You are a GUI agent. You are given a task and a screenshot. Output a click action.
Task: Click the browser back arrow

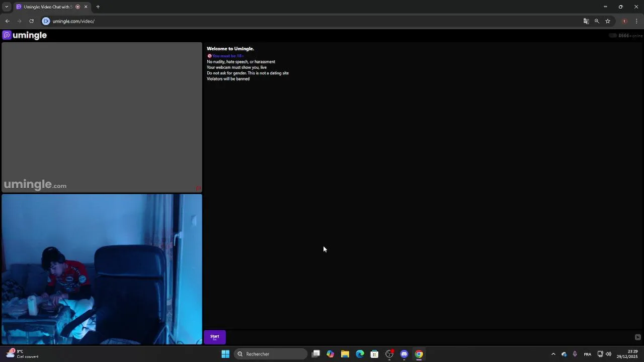pyautogui.click(x=7, y=21)
